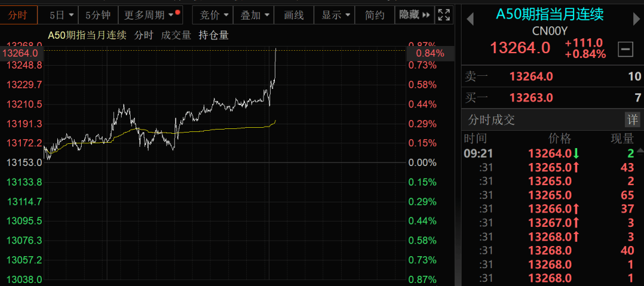The image size is (644, 286).
Task: Click the minus box beside price change
Action: pyautogui.click(x=625, y=50)
